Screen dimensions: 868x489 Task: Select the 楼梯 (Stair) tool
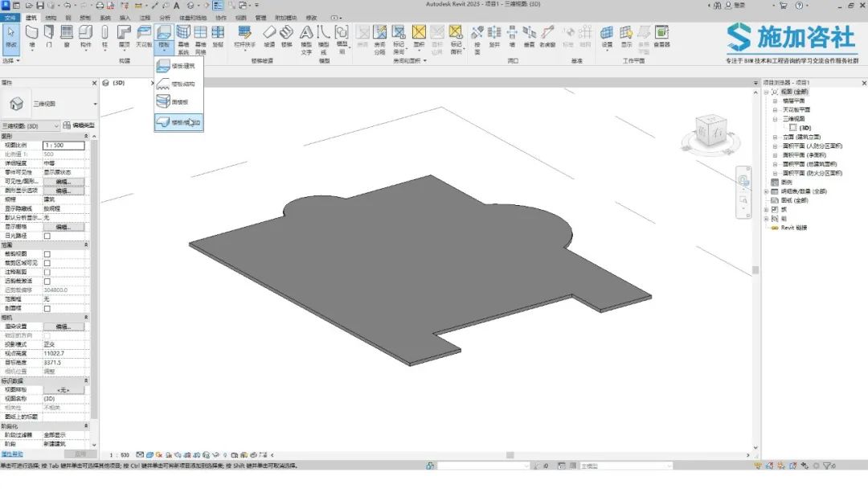tap(286, 36)
